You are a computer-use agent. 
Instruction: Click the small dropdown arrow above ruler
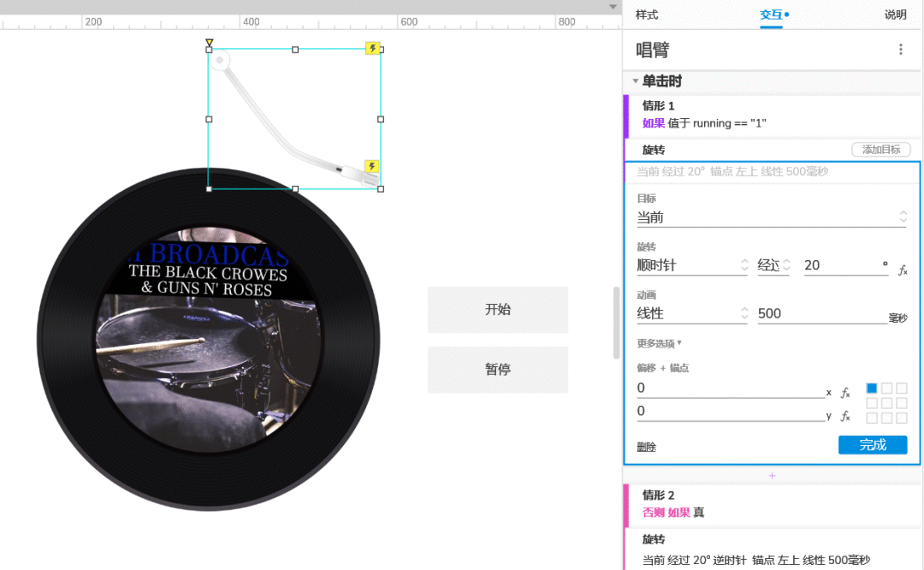(613, 7)
